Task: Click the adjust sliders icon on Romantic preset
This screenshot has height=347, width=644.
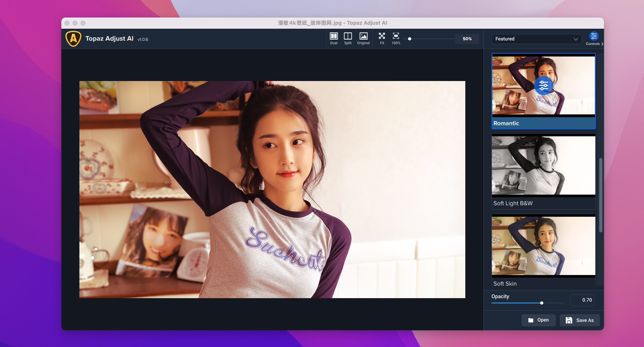Action: click(543, 85)
